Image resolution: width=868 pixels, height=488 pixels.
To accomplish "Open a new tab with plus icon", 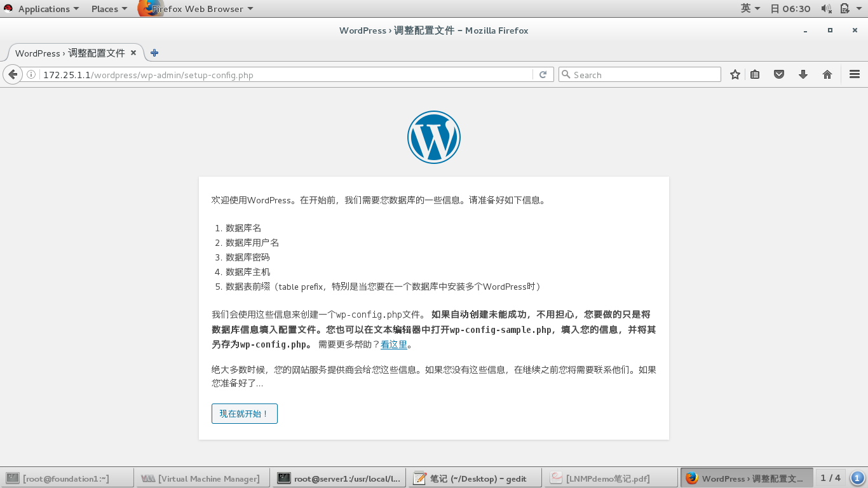I will click(x=154, y=53).
